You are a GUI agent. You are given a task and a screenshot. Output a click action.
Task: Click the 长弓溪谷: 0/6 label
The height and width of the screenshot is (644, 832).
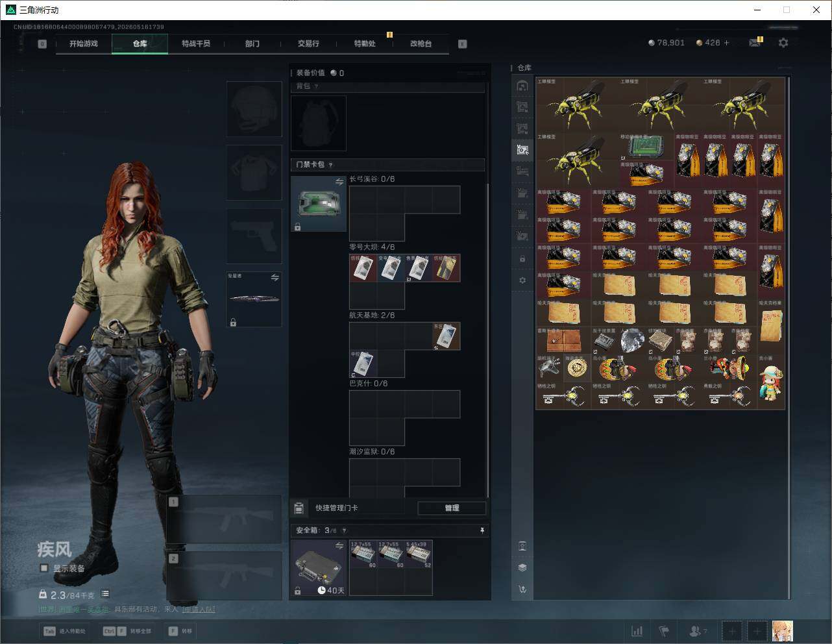coord(372,179)
